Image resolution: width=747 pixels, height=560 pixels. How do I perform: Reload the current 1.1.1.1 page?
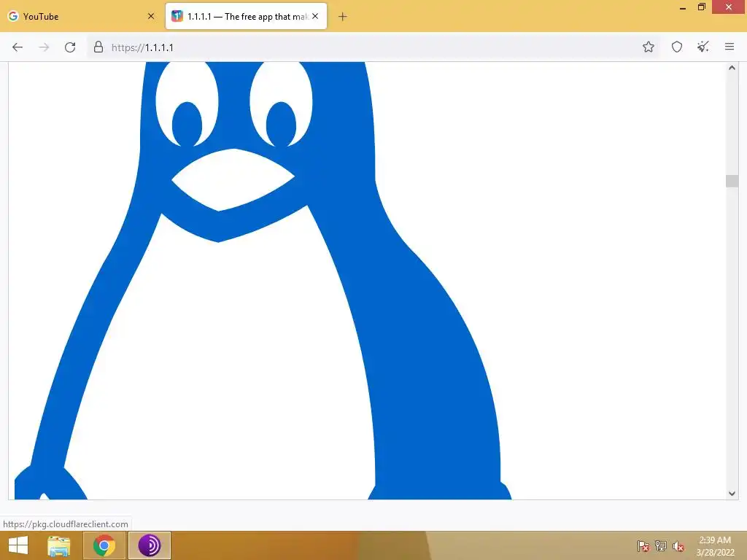pos(70,47)
